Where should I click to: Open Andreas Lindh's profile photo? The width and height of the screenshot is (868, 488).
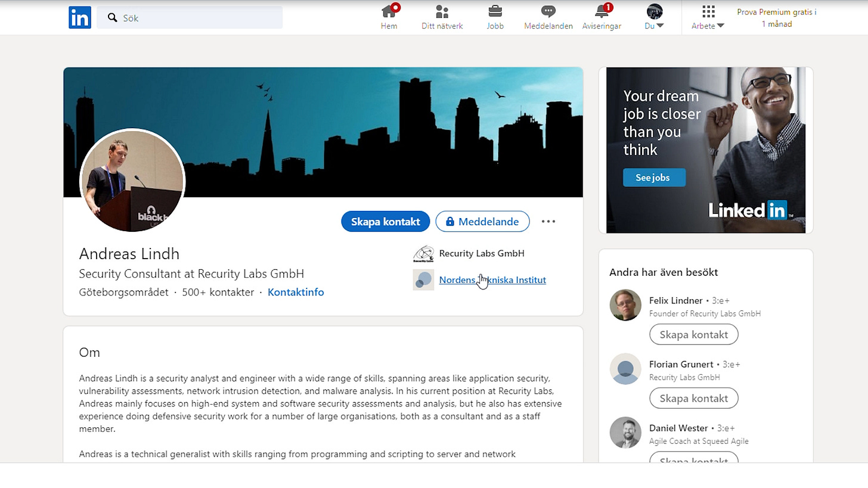pos(132,181)
